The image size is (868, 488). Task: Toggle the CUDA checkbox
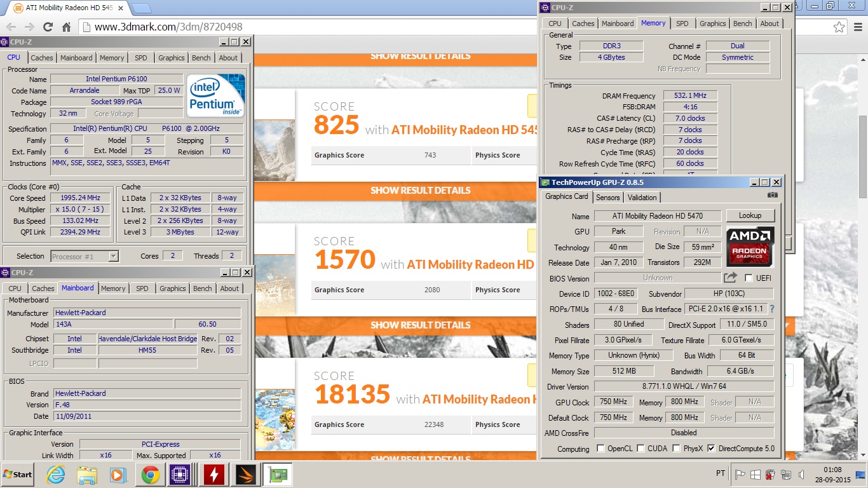click(x=641, y=449)
